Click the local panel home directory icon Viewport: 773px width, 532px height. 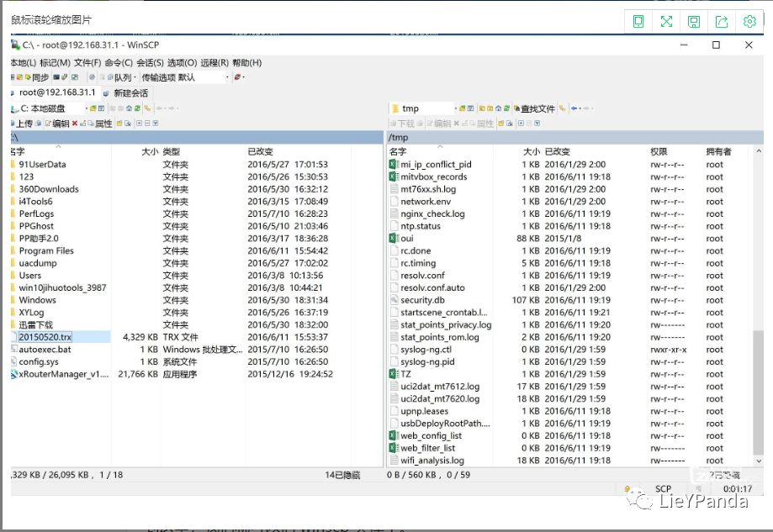tap(130, 108)
